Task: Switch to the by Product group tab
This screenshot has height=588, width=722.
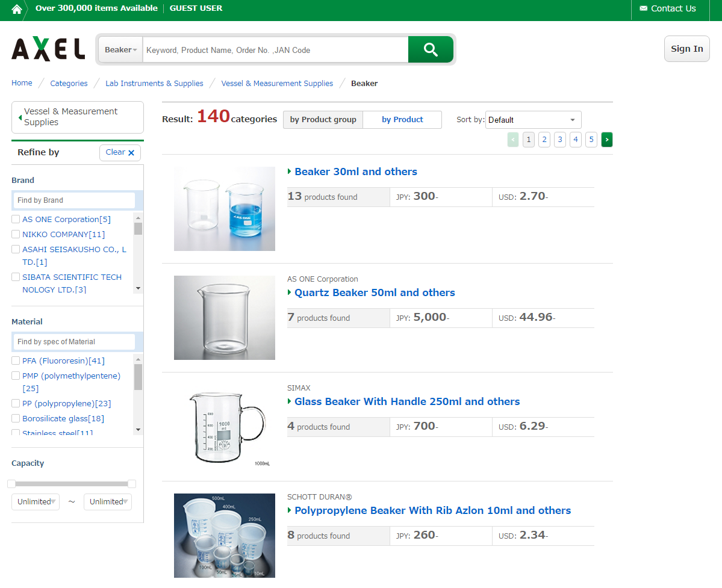Action: click(x=323, y=120)
